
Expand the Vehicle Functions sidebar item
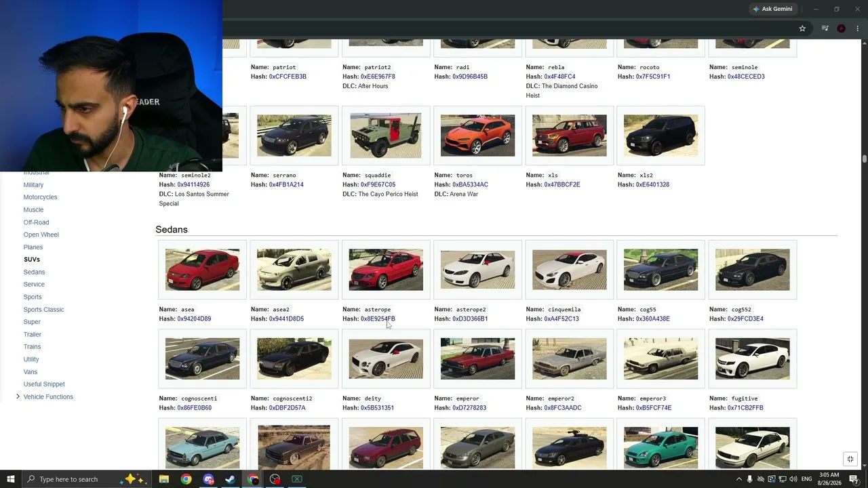18,396
